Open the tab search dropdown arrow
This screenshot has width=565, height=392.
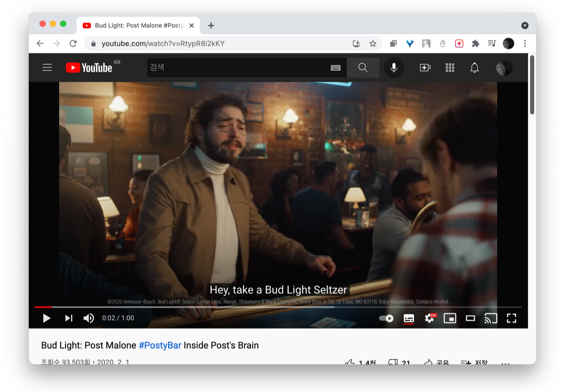(525, 26)
